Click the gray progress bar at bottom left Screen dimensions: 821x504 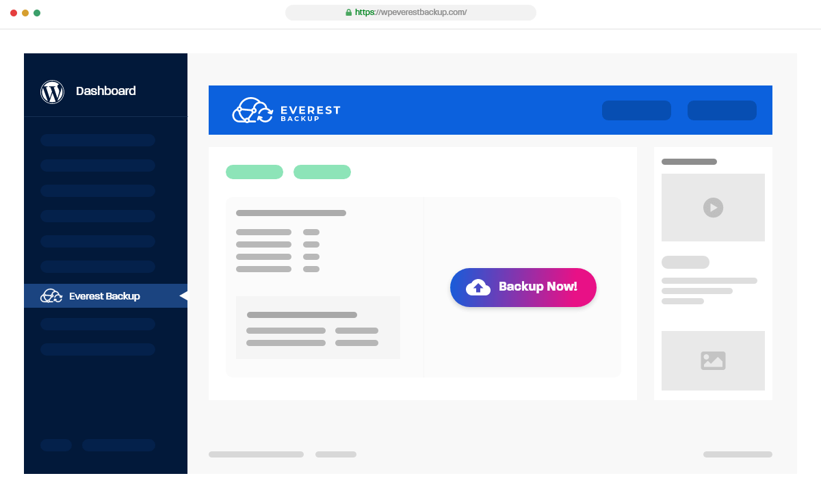(x=256, y=453)
